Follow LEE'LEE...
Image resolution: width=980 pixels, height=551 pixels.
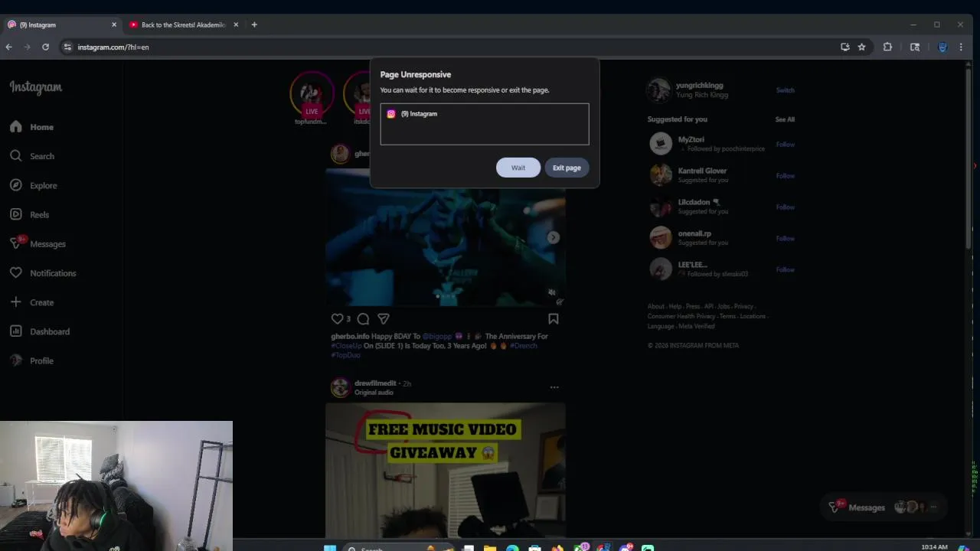(785, 269)
